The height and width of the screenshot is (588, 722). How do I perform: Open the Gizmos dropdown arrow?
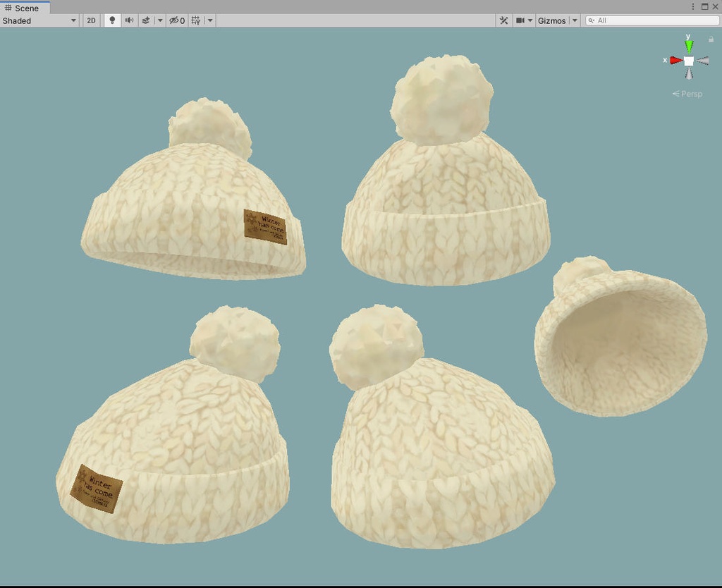574,20
